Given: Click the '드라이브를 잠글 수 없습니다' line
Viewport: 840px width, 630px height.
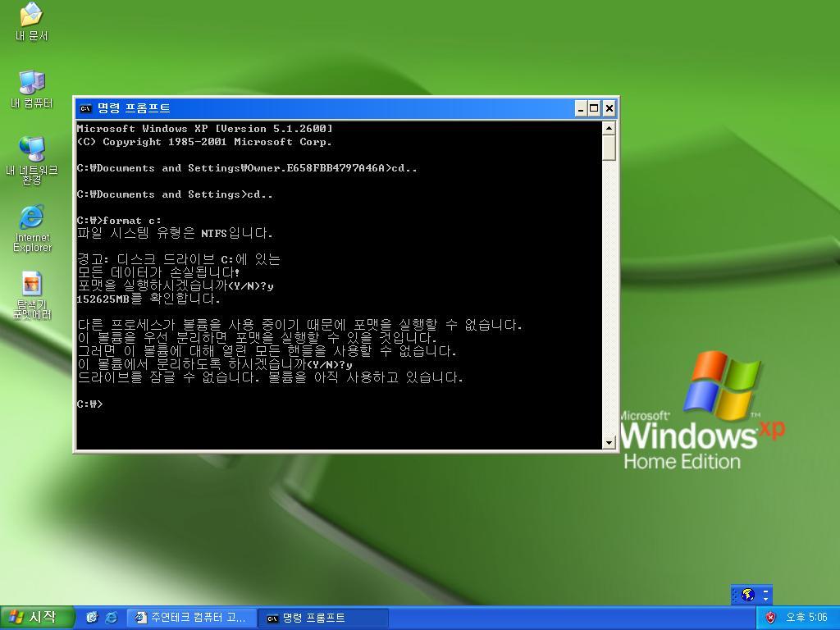Looking at the screenshot, I should [x=270, y=377].
